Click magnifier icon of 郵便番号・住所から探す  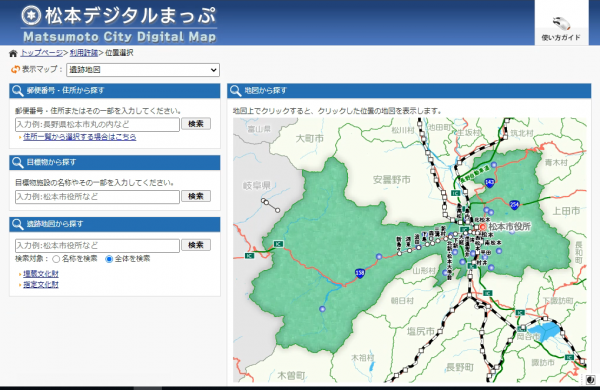(18, 91)
